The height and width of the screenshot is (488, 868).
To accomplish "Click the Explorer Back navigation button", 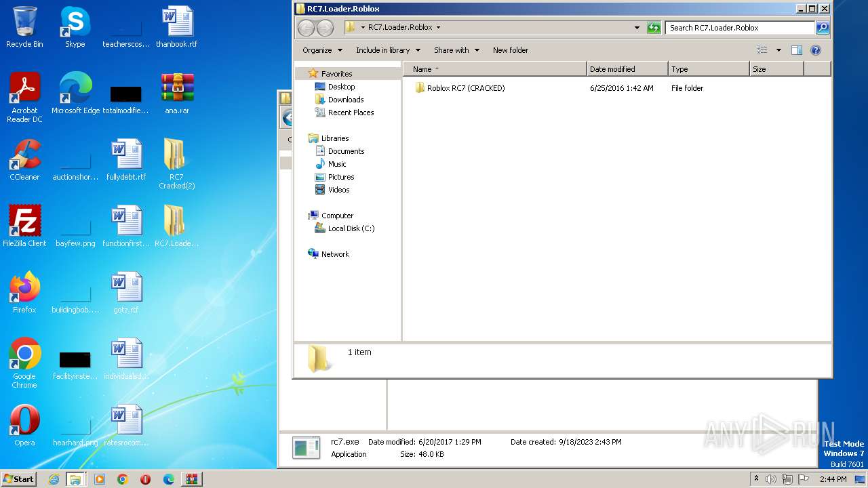I will [307, 28].
